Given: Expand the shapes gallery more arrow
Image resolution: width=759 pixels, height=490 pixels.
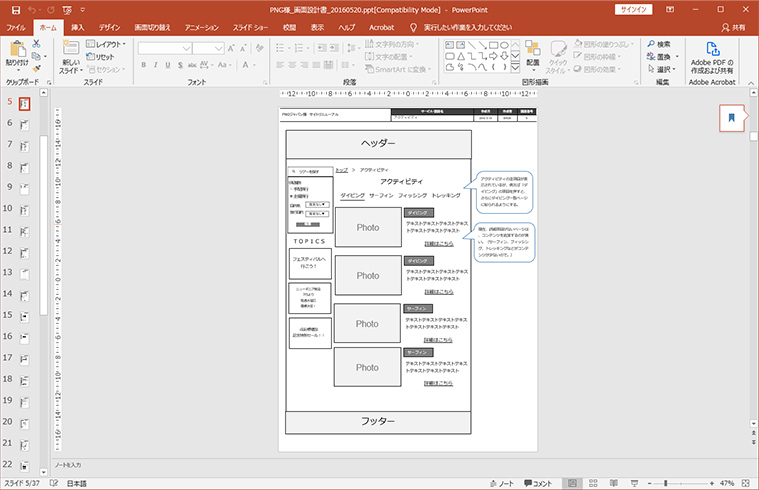Looking at the screenshot, I should (x=516, y=68).
